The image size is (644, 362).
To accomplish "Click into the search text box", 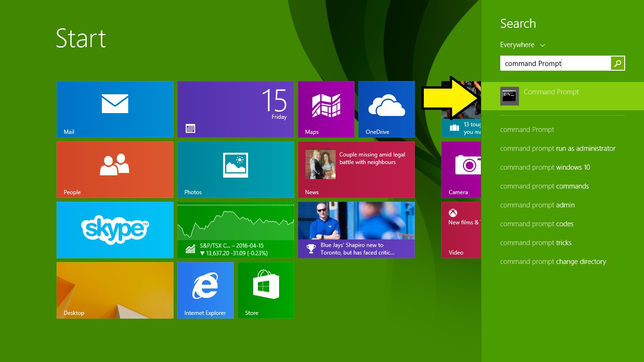I will point(555,63).
